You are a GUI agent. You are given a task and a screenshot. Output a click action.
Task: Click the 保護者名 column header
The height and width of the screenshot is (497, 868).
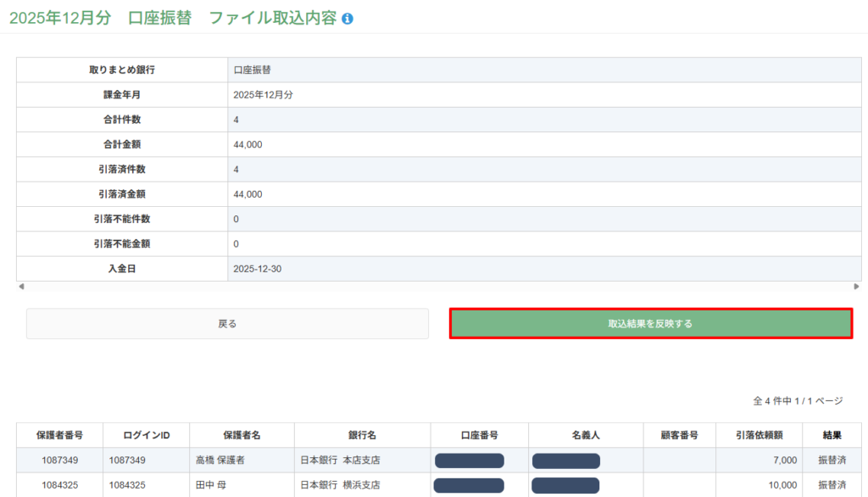242,435
